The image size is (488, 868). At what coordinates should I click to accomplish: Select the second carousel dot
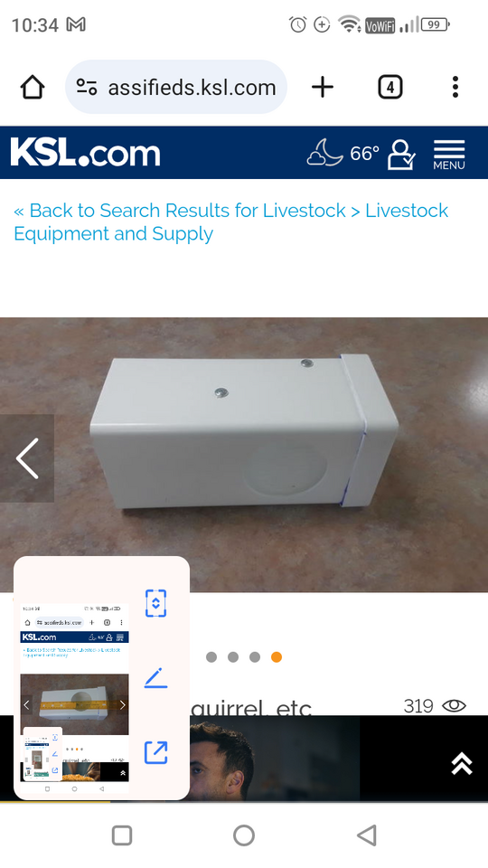click(x=233, y=657)
